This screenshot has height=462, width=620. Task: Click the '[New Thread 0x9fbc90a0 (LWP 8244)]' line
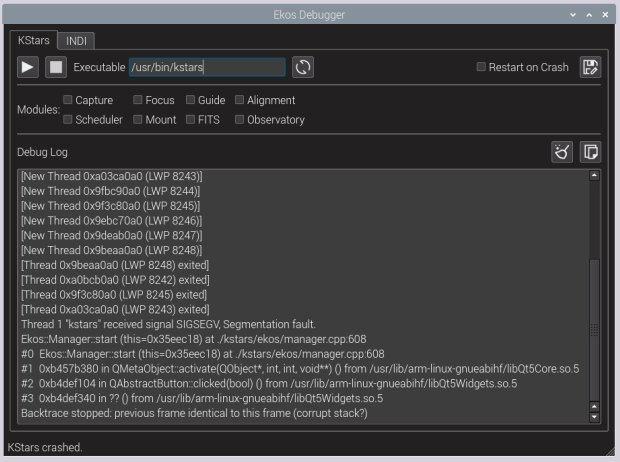[111, 191]
